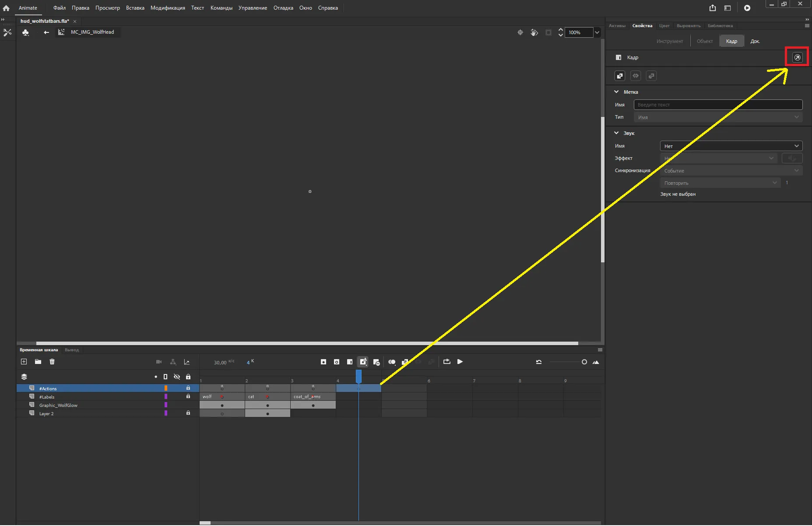This screenshot has height=526, width=812.
Task: Delete the selected layer with trash icon
Action: [53, 362]
